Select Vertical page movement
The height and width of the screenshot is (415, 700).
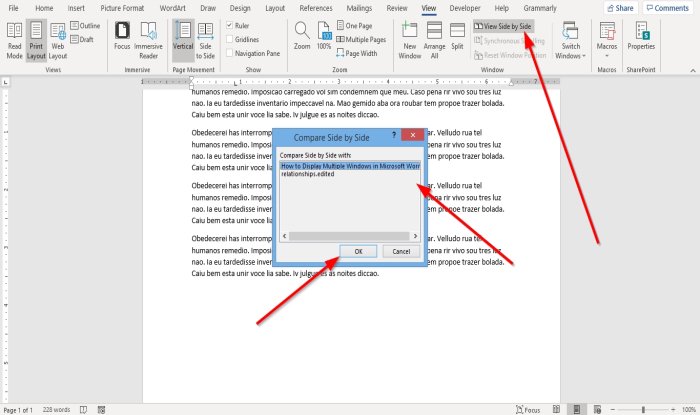[x=183, y=41]
